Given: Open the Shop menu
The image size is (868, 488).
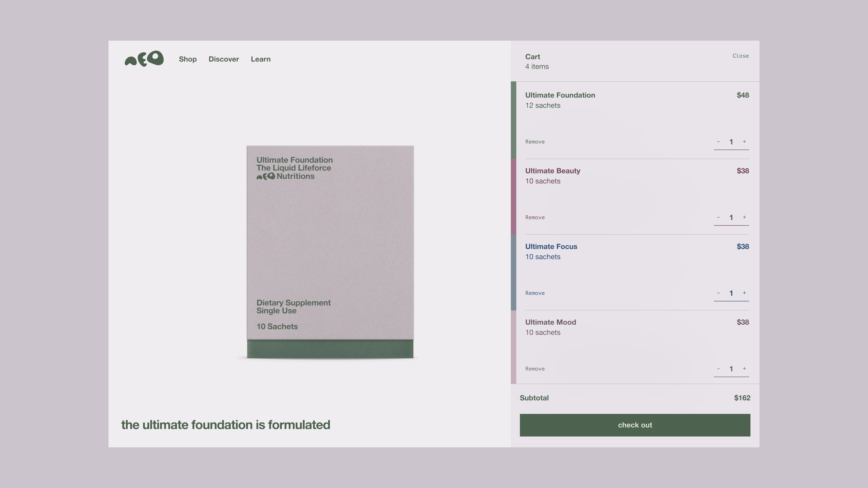Looking at the screenshot, I should (x=188, y=59).
